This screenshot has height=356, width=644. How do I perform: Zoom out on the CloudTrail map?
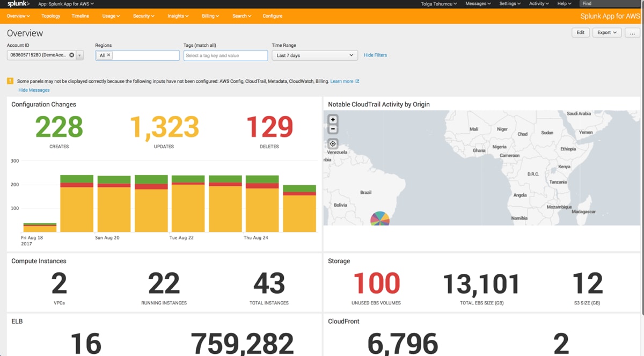(x=333, y=129)
